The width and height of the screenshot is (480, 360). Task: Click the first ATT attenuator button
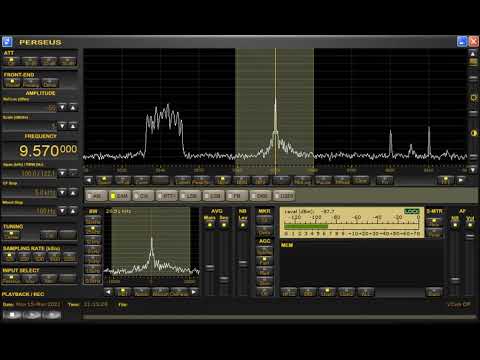11,61
